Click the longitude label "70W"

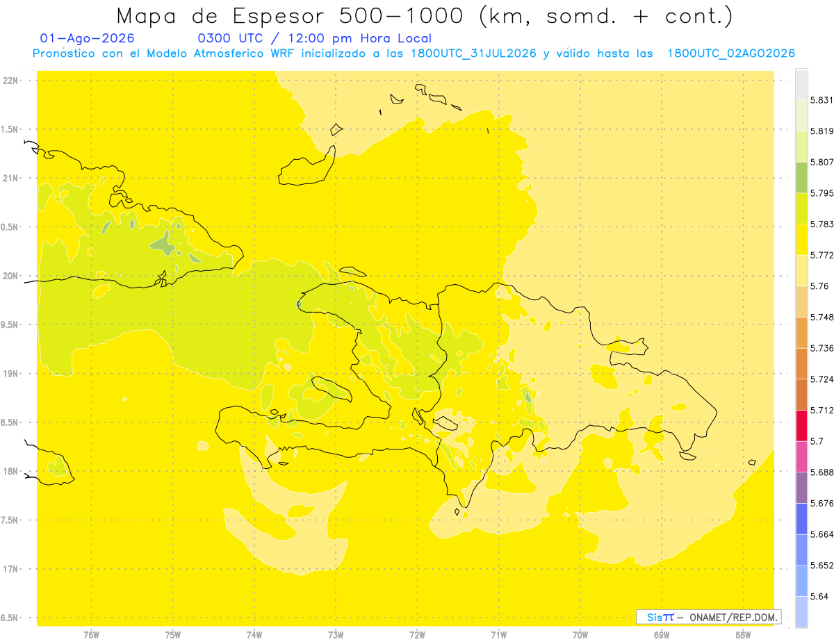click(x=580, y=635)
